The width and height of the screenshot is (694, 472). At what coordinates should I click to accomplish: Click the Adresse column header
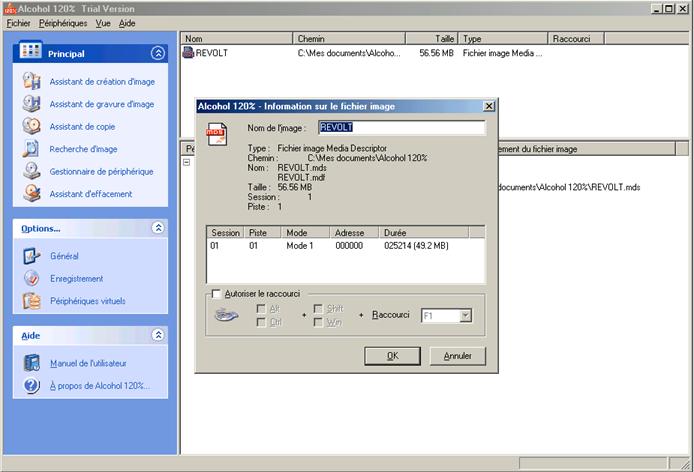pyautogui.click(x=354, y=232)
